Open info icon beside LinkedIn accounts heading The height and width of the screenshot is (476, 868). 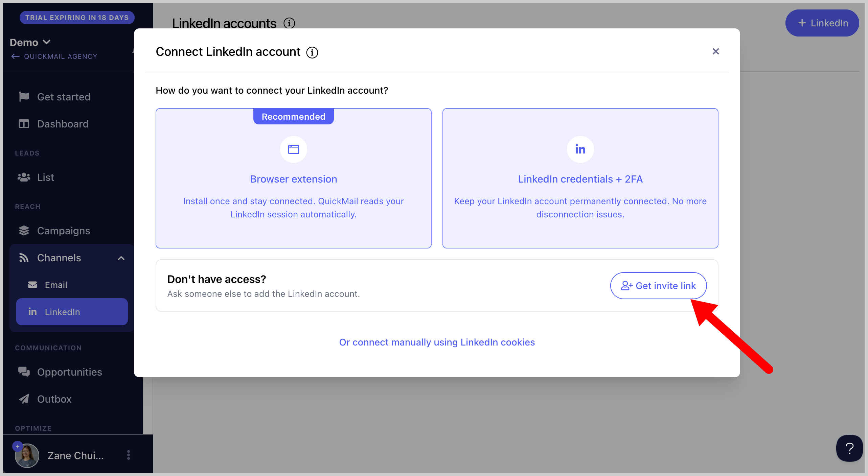coord(289,23)
